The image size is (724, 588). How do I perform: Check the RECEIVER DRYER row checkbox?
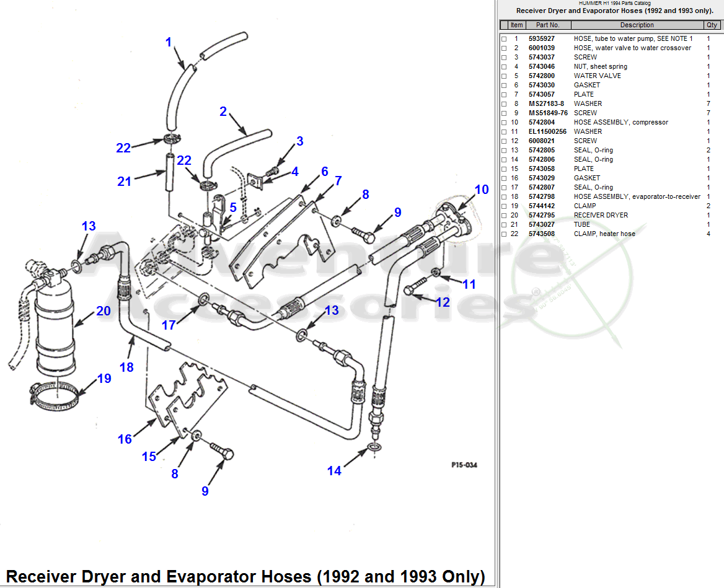[x=504, y=216]
